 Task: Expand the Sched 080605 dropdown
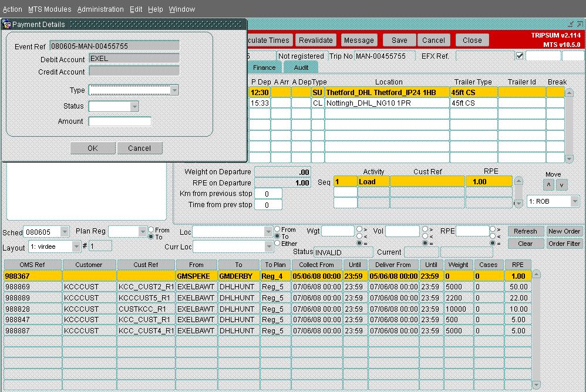pos(65,232)
